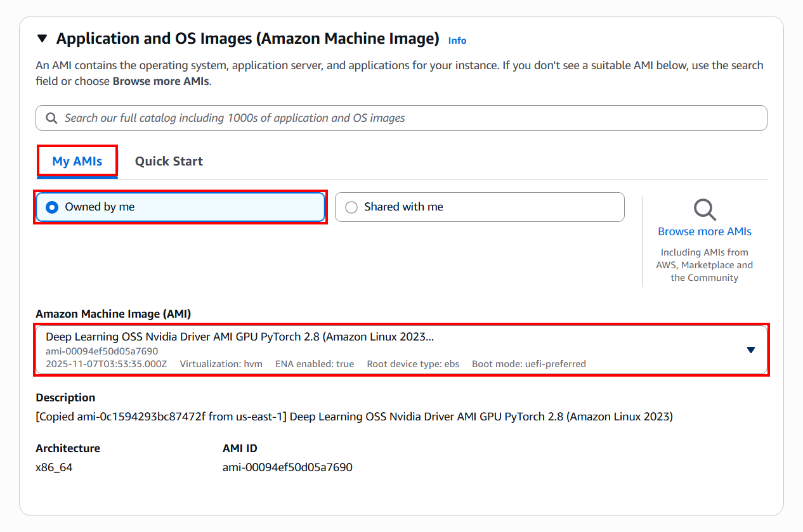The height and width of the screenshot is (532, 803).
Task: Click the Virtualization hvm text in selector
Action: (x=221, y=364)
